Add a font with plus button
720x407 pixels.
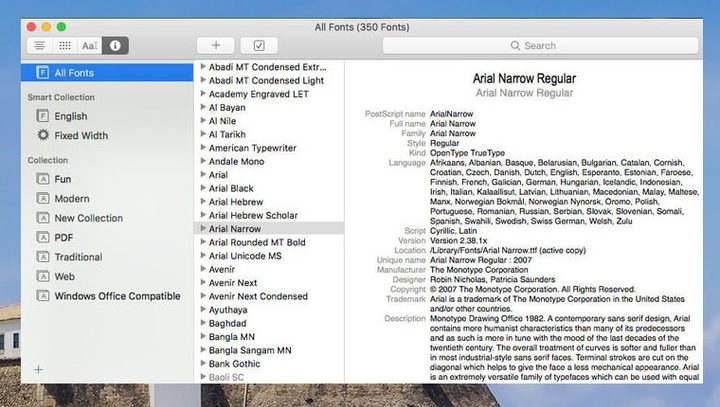(x=216, y=45)
